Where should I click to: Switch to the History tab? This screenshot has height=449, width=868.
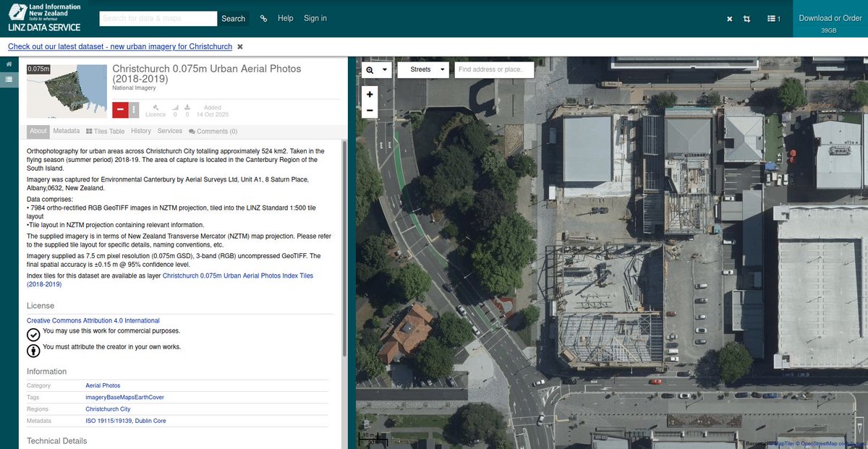141,132
